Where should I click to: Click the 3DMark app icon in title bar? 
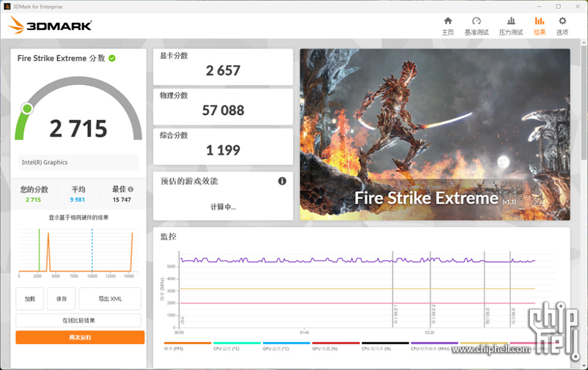7,7
